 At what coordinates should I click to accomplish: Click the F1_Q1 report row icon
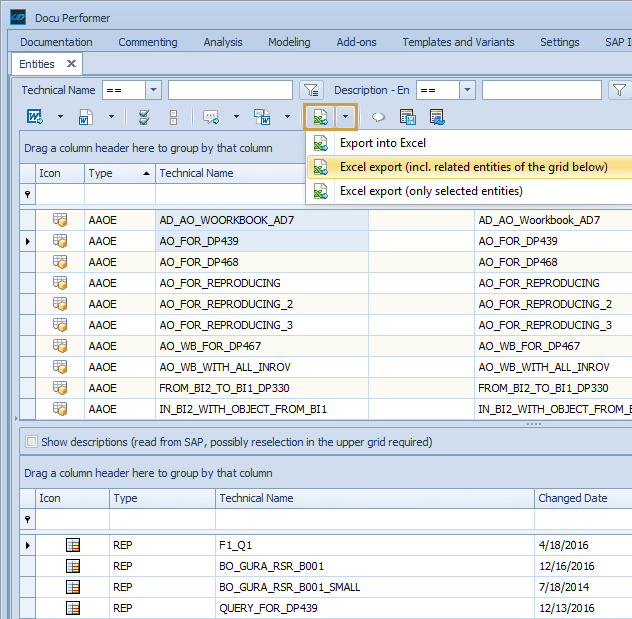tap(72, 545)
